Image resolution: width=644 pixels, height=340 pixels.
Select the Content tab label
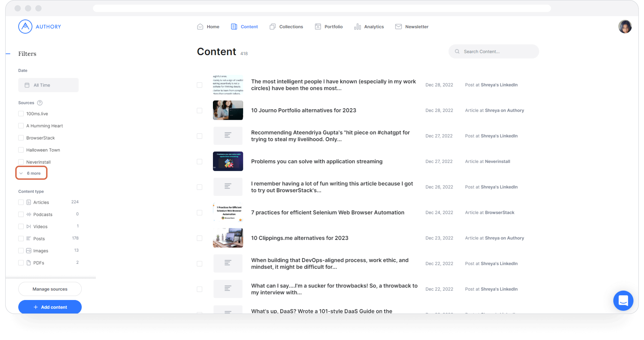point(249,27)
